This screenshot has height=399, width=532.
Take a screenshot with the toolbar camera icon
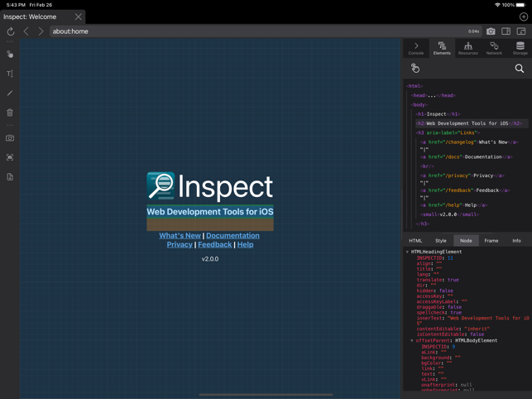(491, 31)
